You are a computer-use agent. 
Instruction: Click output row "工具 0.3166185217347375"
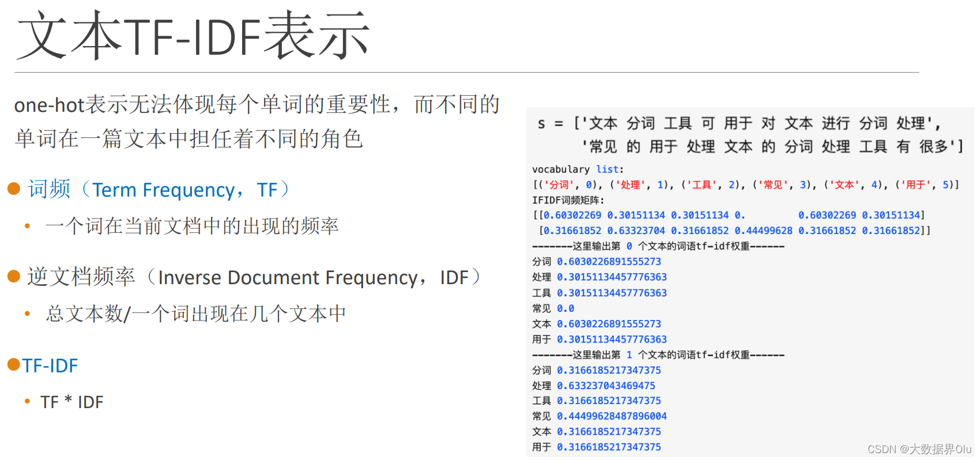(x=597, y=401)
